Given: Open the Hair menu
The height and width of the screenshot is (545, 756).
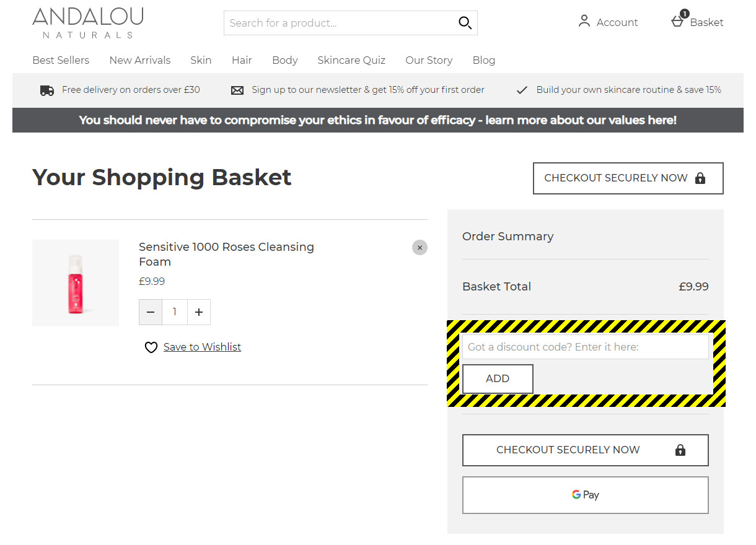Looking at the screenshot, I should click(242, 60).
